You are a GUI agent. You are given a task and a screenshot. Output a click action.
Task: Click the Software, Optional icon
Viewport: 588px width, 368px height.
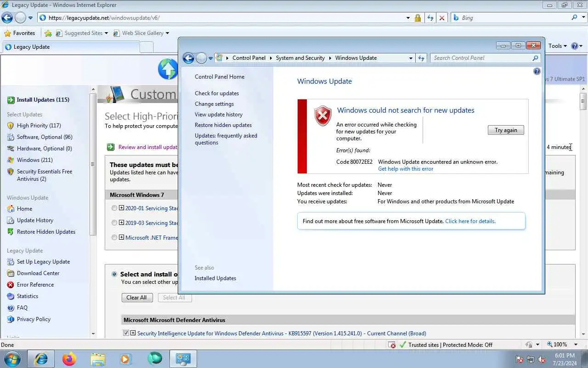point(11,137)
